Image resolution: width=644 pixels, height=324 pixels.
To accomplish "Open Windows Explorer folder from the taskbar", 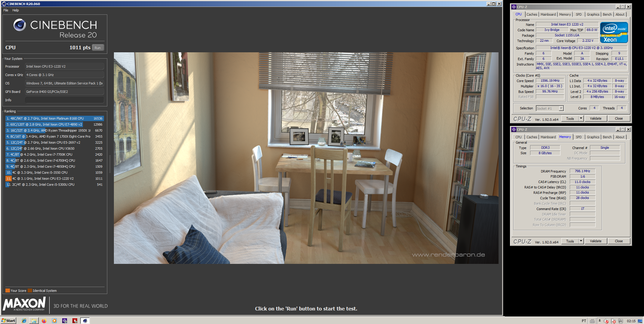I will [x=34, y=321].
